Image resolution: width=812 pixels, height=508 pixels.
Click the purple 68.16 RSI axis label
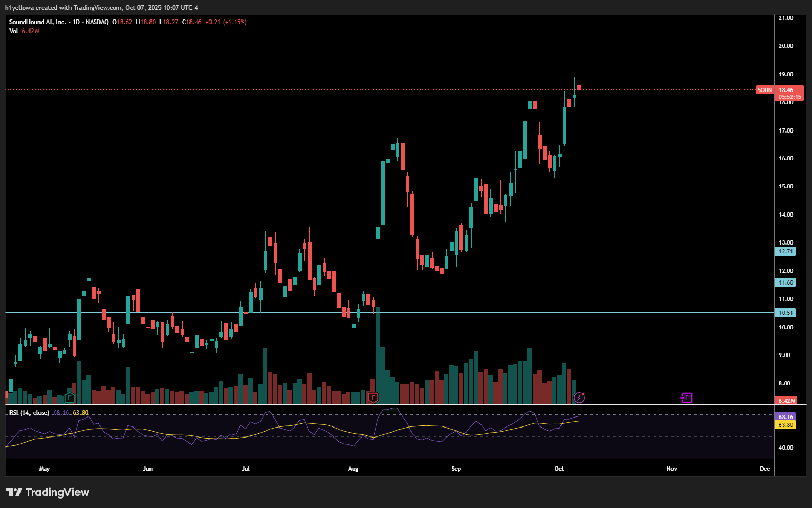(786, 417)
